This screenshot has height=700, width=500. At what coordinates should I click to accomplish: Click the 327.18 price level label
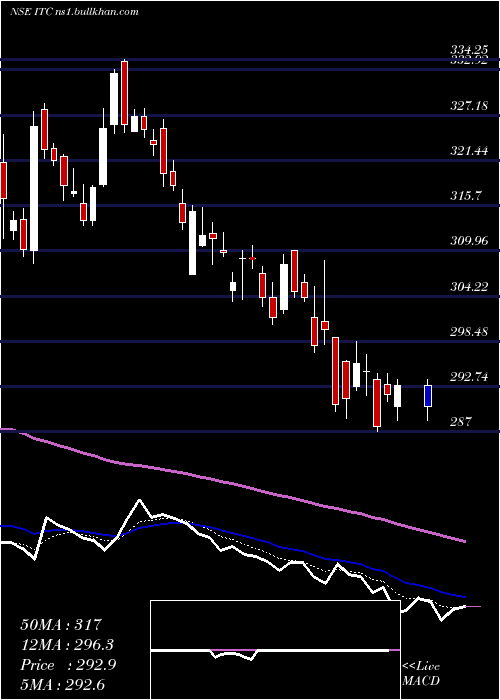click(469, 106)
